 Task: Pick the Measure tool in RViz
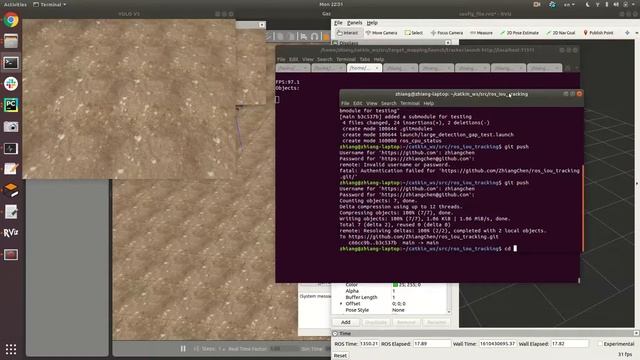click(x=481, y=33)
